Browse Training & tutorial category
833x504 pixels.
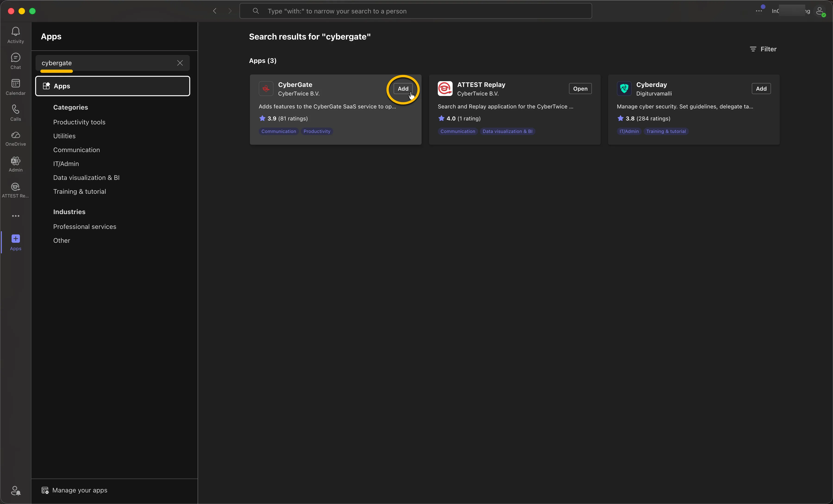[x=79, y=191]
